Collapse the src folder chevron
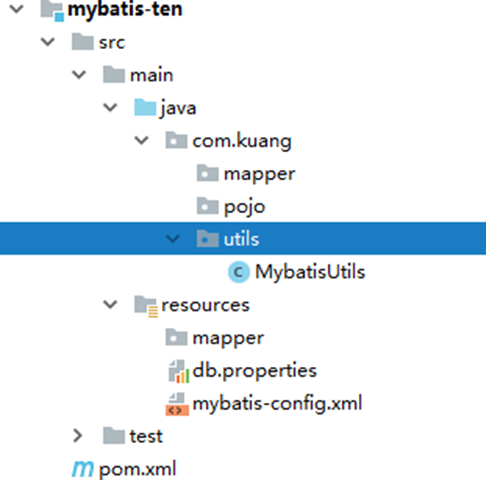The image size is (486, 480). (x=48, y=42)
